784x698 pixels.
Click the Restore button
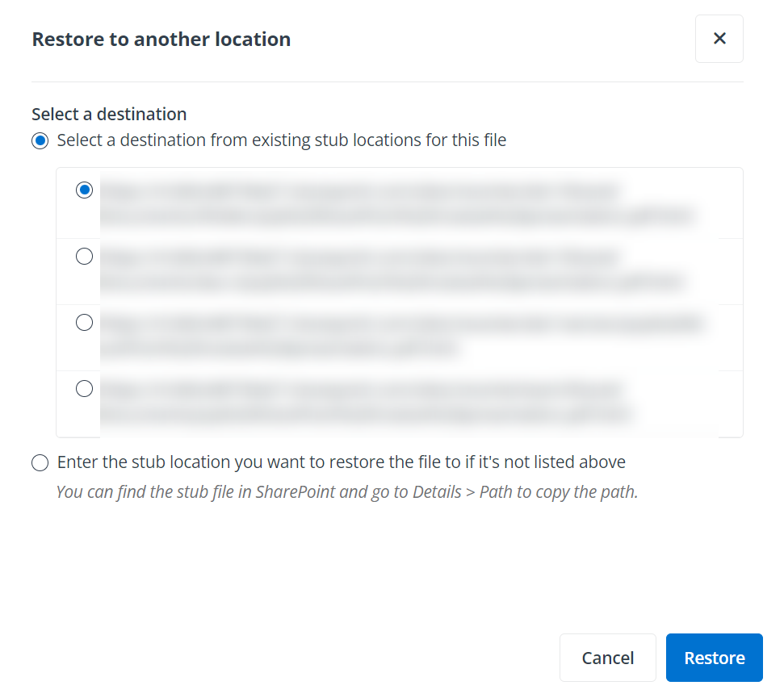coord(714,657)
